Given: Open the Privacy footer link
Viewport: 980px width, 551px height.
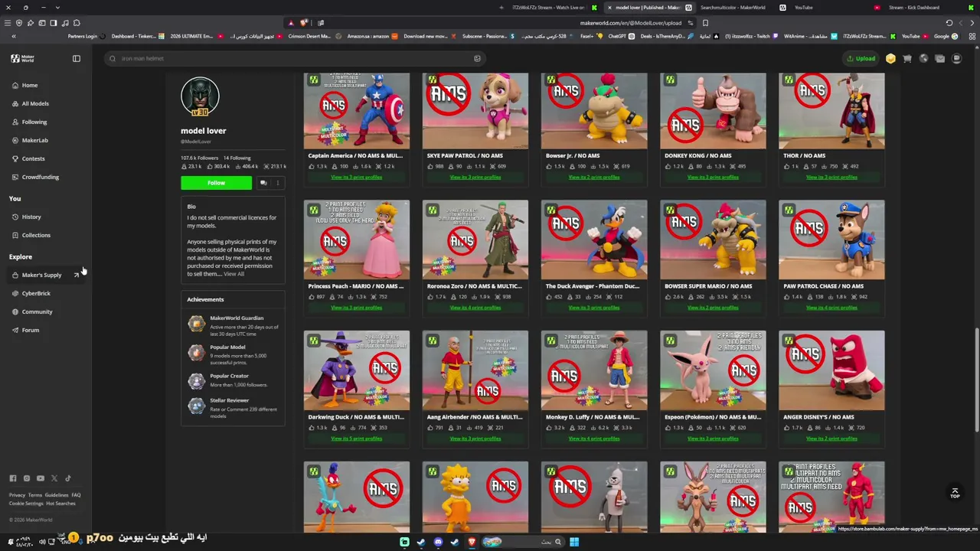Looking at the screenshot, I should (x=17, y=495).
